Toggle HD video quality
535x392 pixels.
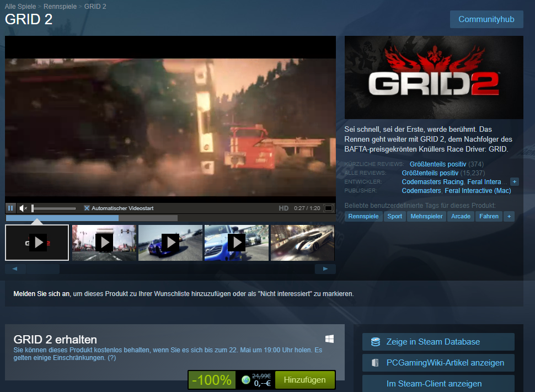[x=283, y=208]
